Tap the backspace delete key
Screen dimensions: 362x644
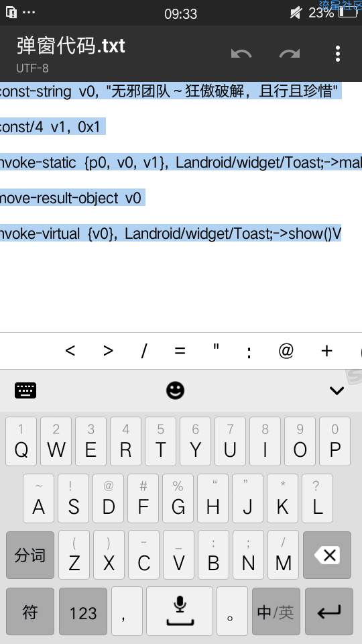pyautogui.click(x=327, y=555)
